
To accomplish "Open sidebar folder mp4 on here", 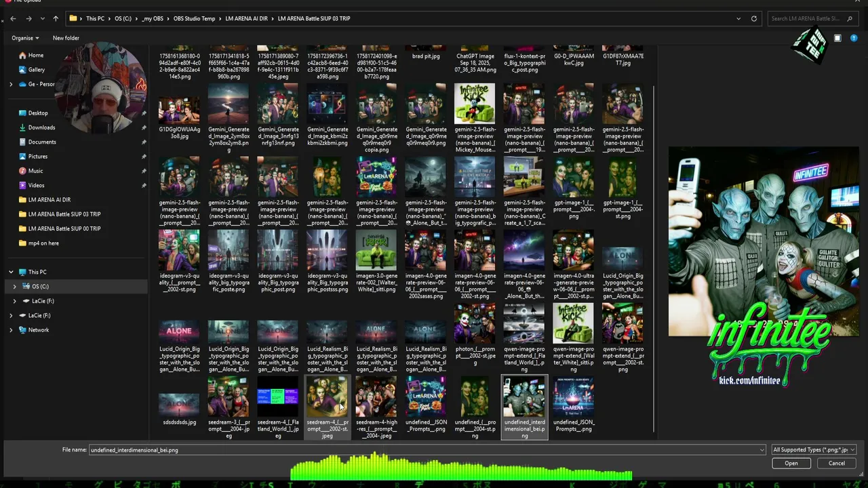I will click(43, 243).
